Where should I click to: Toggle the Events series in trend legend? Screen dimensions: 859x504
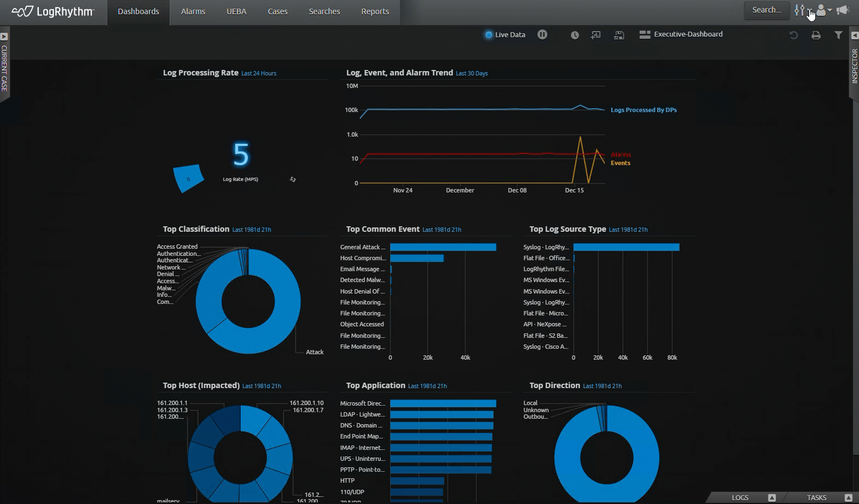[620, 163]
